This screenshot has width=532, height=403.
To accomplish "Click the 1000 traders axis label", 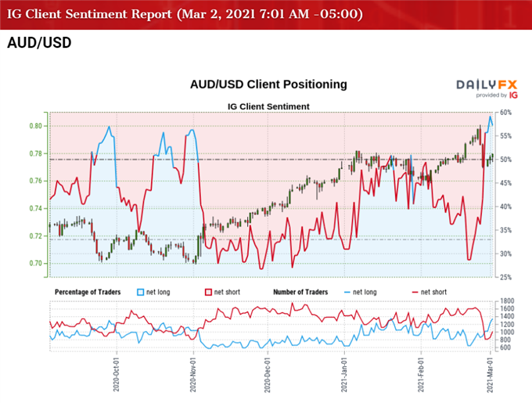I will (x=507, y=332).
